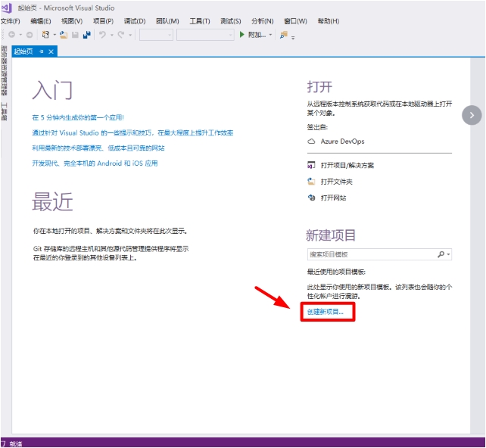This screenshot has height=448, width=486.
Task: Close the 起始页 tab
Action: coord(51,51)
